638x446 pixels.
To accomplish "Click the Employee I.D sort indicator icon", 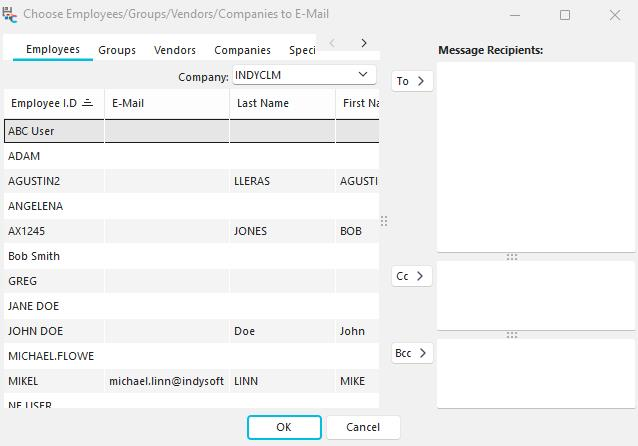I will tap(87, 103).
